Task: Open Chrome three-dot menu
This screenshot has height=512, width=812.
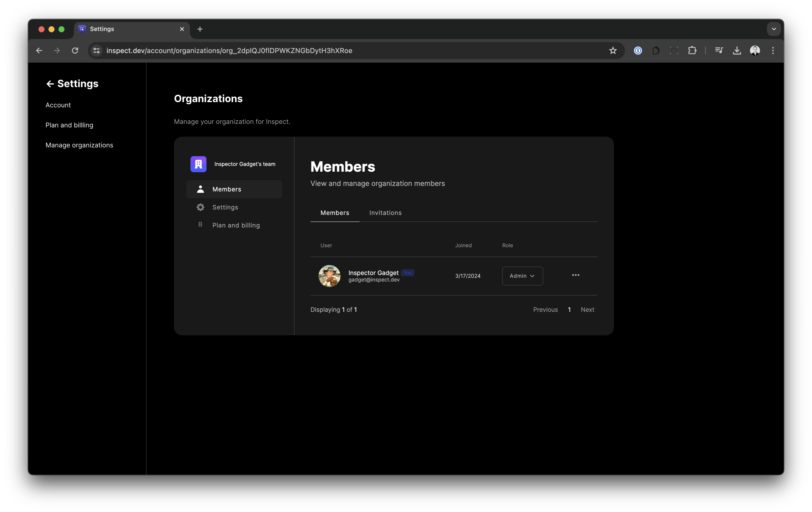Action: (x=773, y=51)
